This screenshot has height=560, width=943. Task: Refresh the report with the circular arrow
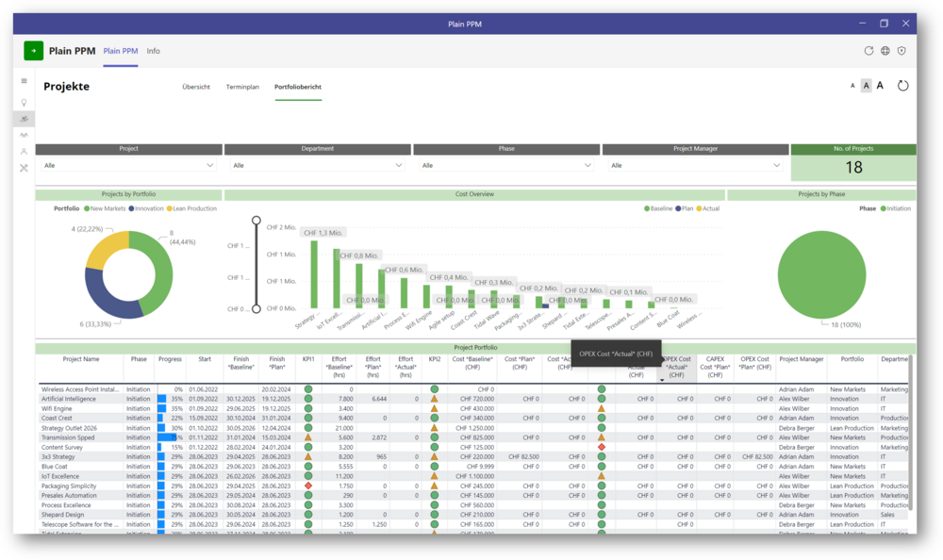click(902, 86)
